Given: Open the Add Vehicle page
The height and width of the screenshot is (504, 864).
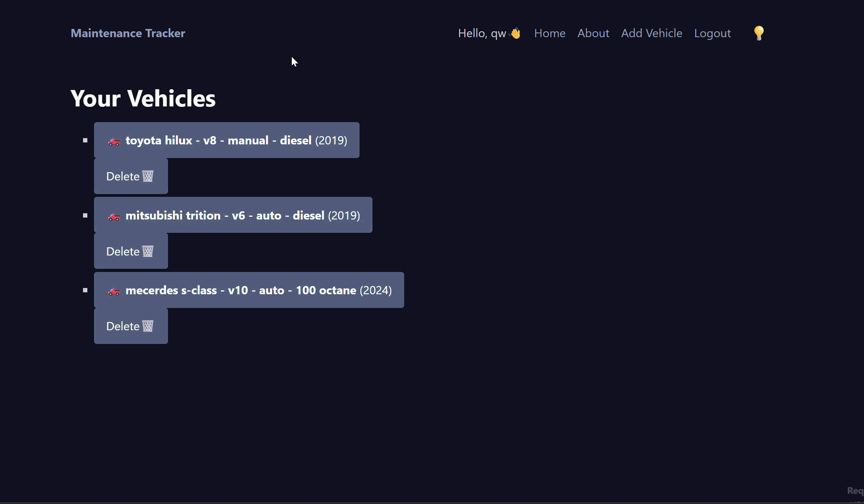Looking at the screenshot, I should [651, 33].
